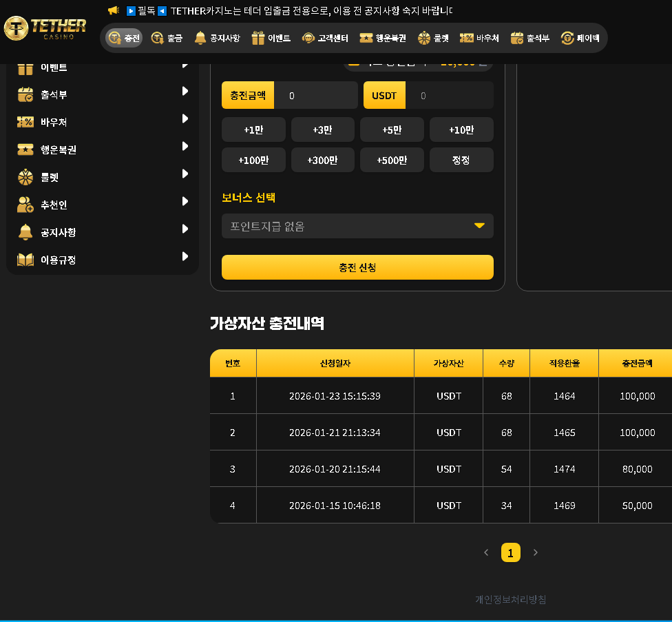This screenshot has width=672, height=622.
Task: Go to next page of 충전내역
Action: point(536,552)
